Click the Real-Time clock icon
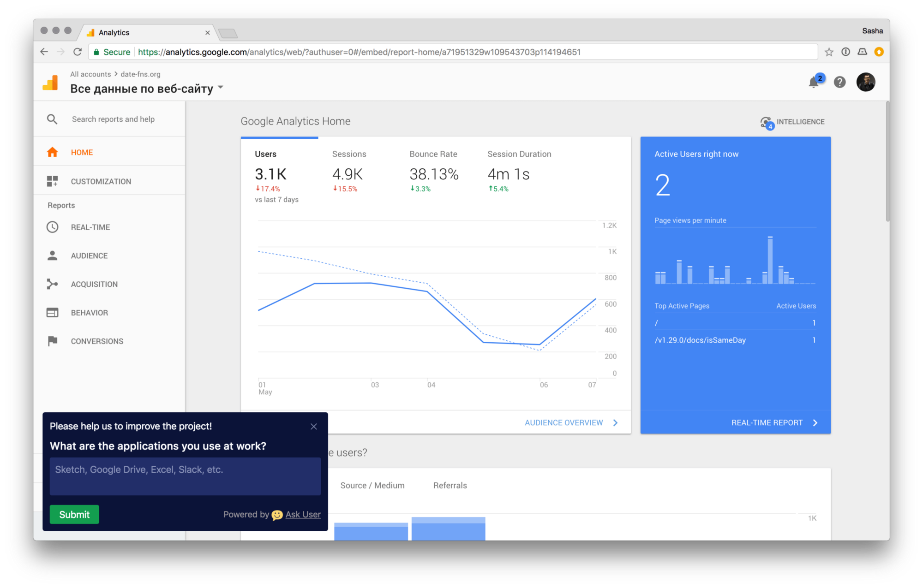Screen dimensions: 923x588 coord(53,227)
